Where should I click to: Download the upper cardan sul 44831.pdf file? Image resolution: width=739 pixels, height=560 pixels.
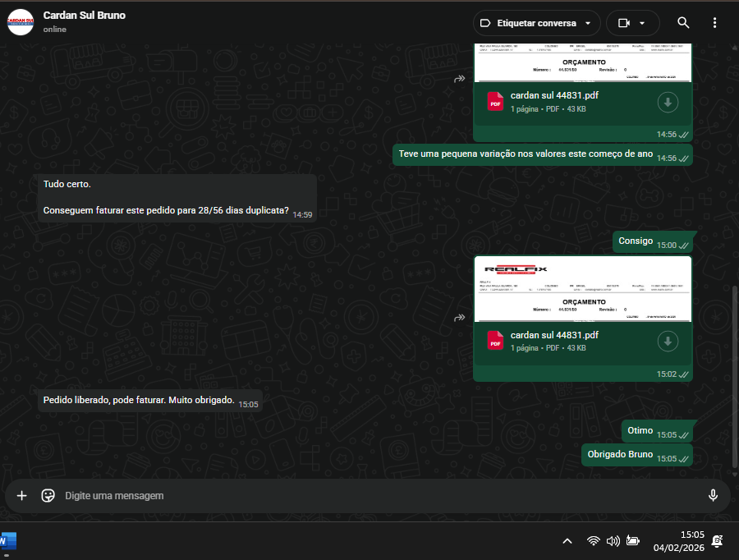(668, 103)
